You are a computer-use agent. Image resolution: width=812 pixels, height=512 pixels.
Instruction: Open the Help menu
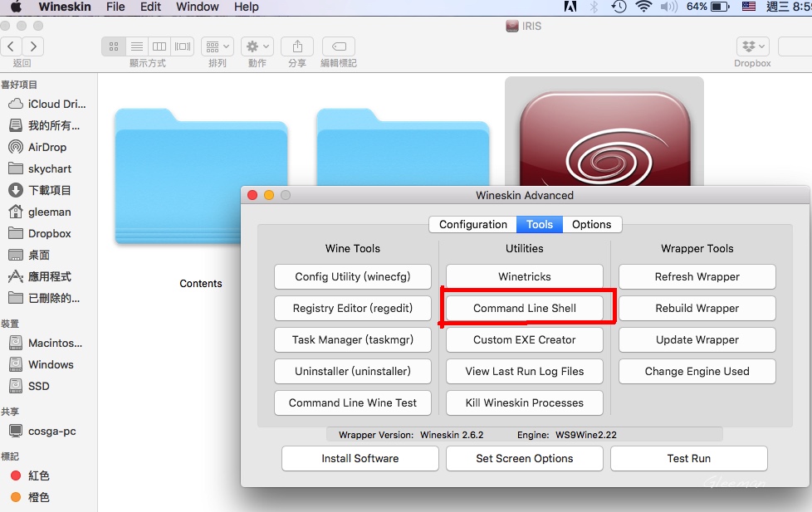(246, 7)
